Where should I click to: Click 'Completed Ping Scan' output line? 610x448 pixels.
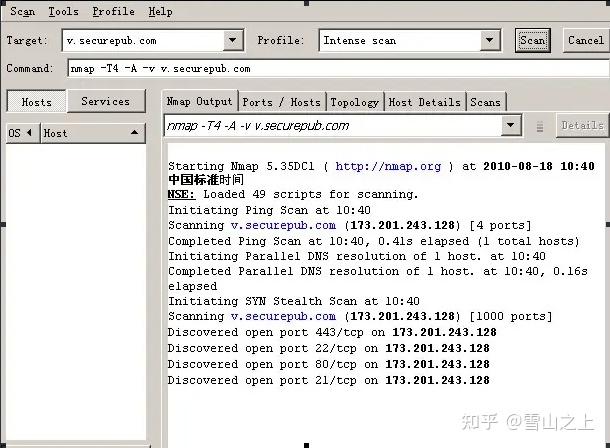coord(374,241)
